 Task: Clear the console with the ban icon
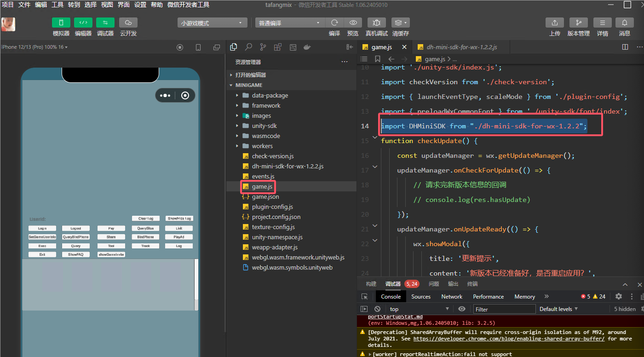[x=377, y=309]
